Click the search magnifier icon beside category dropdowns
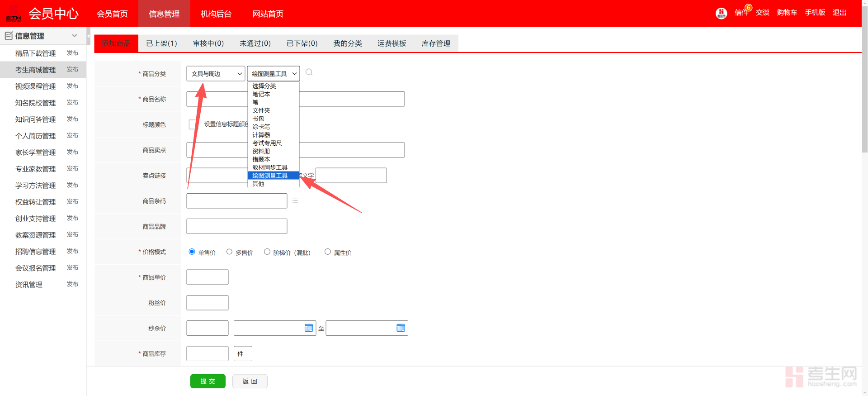Viewport: 868px width, 396px height. click(309, 72)
